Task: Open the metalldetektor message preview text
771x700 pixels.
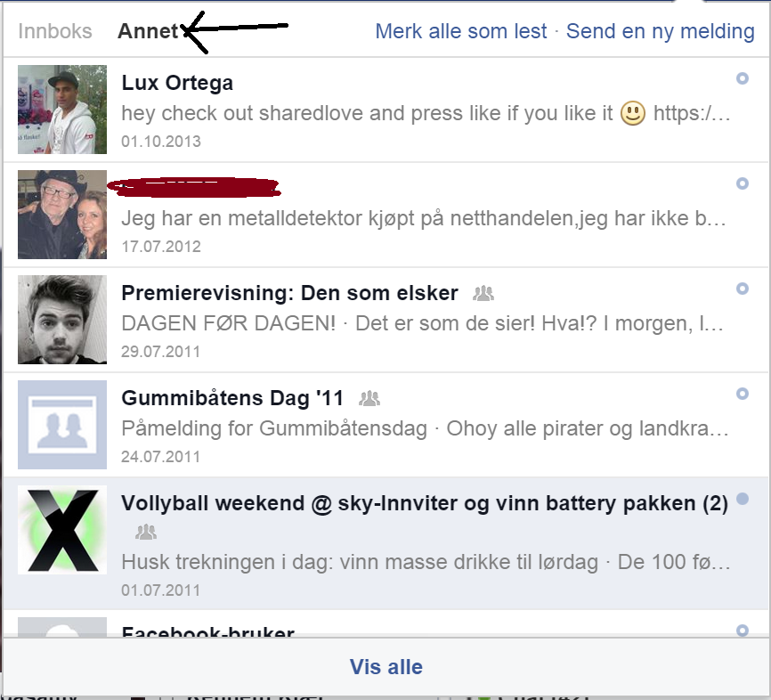Action: point(424,218)
